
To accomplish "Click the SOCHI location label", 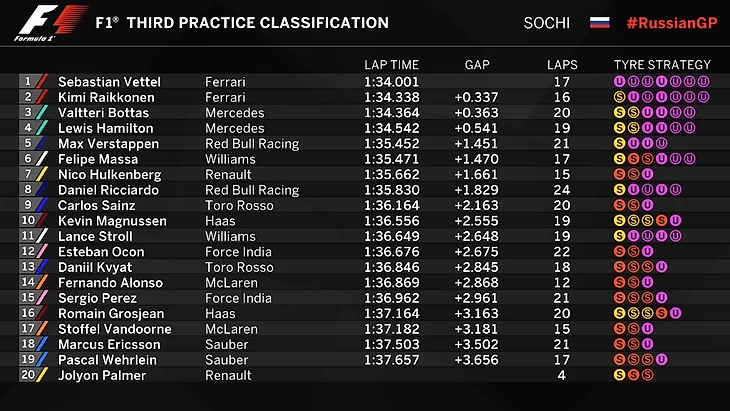I will [x=546, y=22].
